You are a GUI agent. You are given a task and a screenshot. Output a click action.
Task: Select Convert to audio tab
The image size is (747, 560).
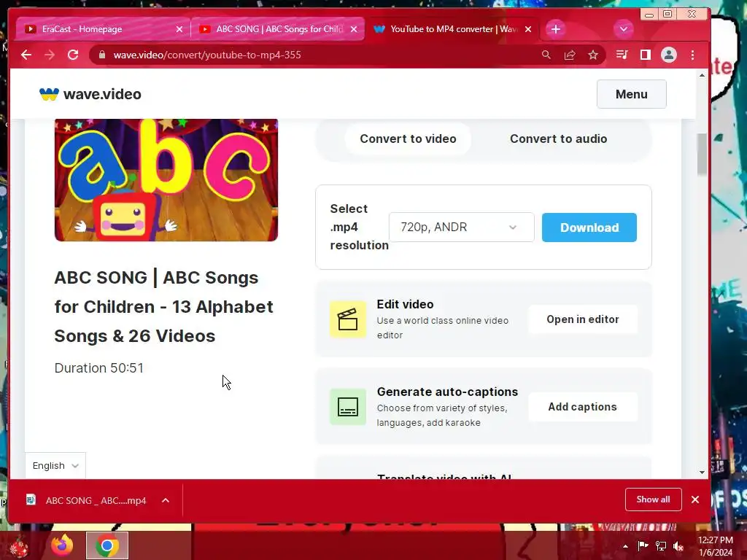(x=558, y=139)
